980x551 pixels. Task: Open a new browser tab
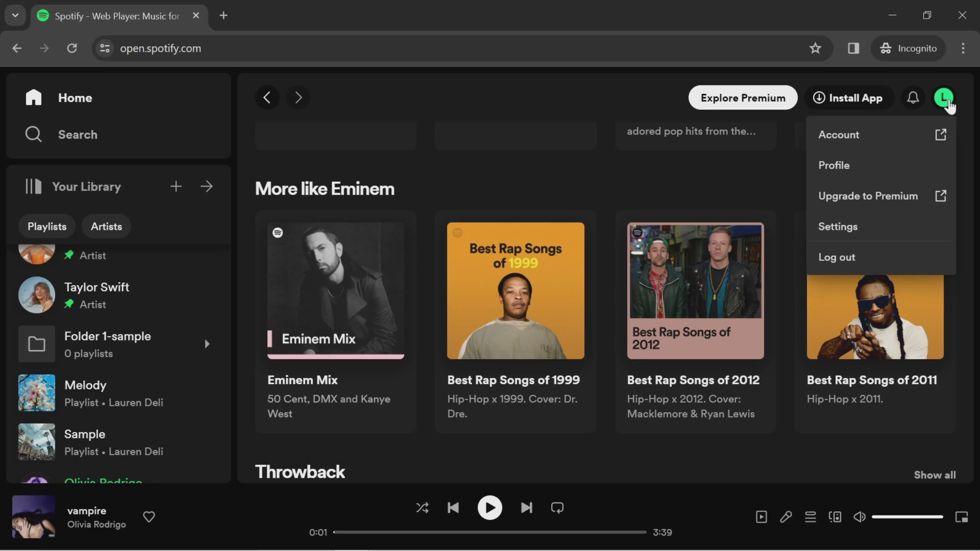point(224,16)
